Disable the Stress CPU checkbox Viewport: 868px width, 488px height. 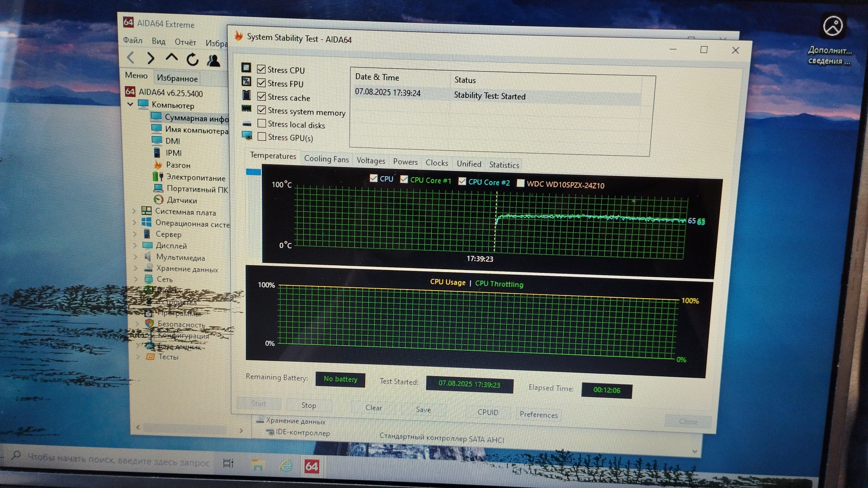point(261,69)
